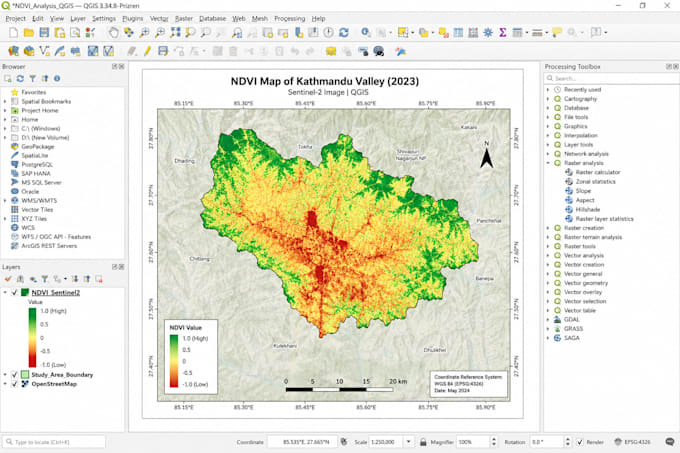The height and width of the screenshot is (453, 680).
Task: Open the Settings menu
Action: (x=104, y=19)
